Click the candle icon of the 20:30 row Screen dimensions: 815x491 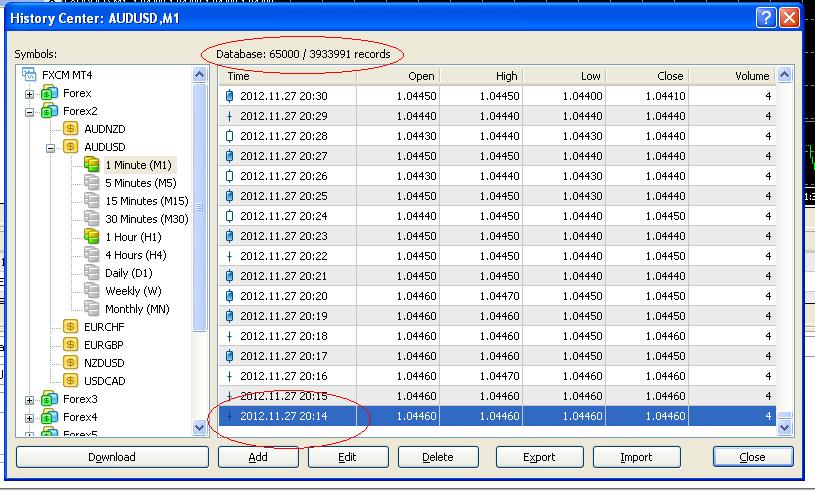(230, 96)
